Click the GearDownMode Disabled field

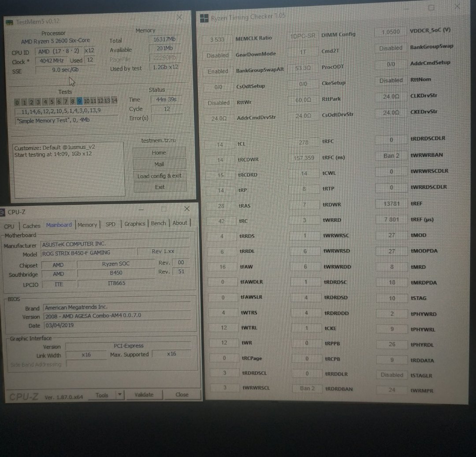tap(218, 55)
